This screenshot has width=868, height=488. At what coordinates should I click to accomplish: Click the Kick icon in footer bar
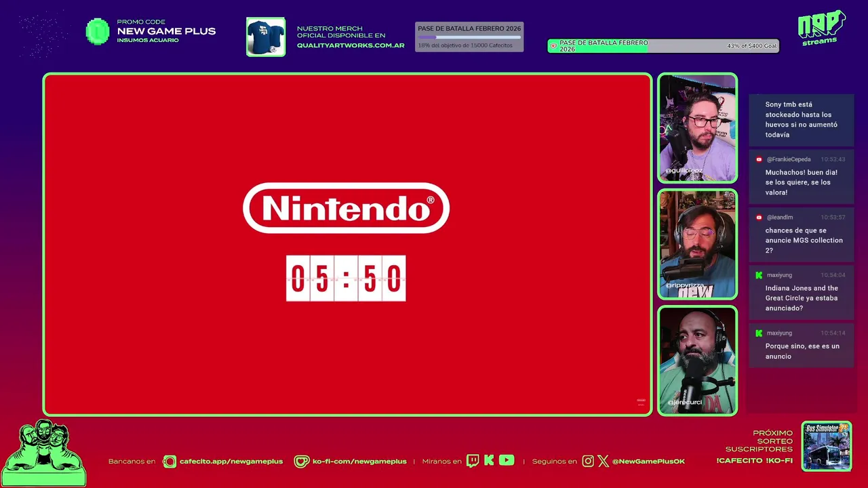pos(489,461)
